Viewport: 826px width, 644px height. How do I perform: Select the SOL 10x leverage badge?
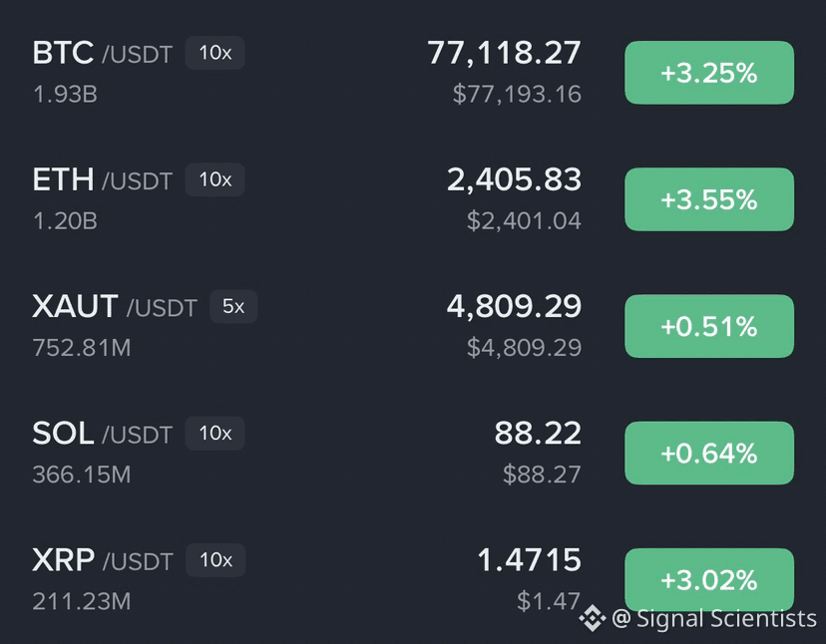click(x=214, y=434)
